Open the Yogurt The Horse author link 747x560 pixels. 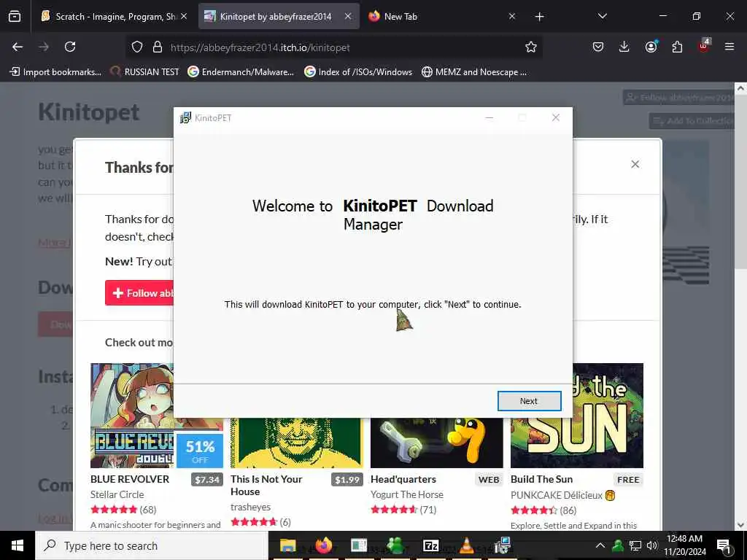407,494
